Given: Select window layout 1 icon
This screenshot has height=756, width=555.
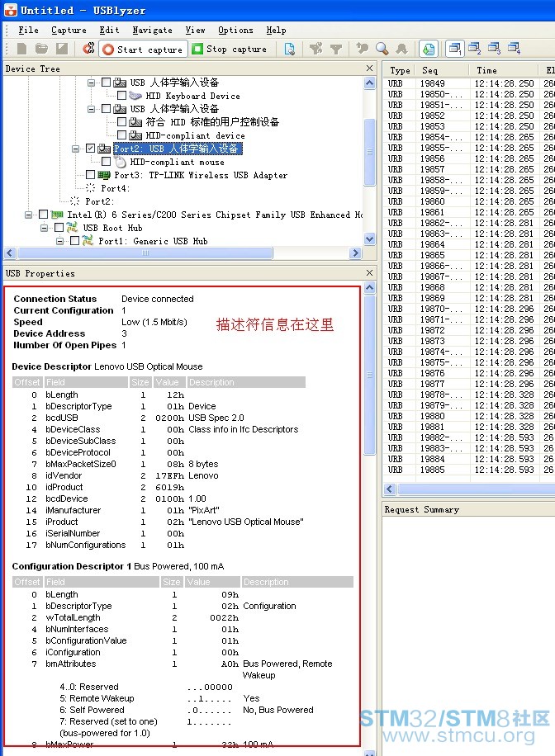Looking at the screenshot, I should point(454,49).
